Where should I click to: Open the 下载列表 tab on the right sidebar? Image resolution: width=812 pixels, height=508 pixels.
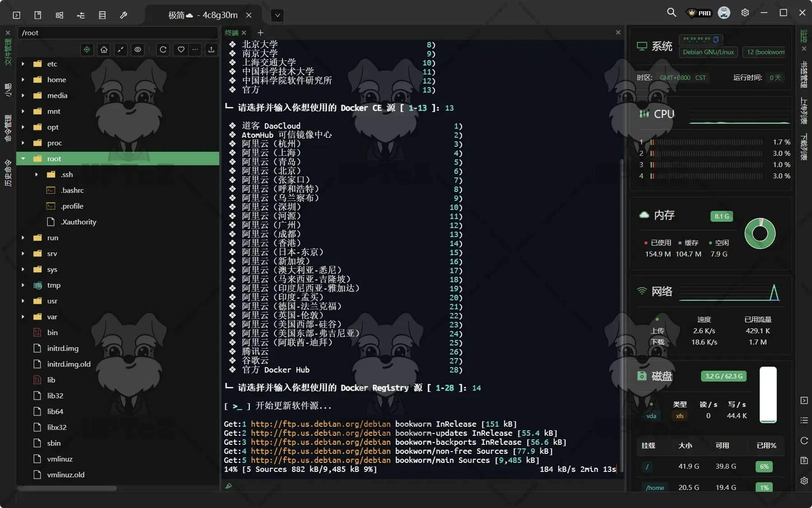click(804, 147)
